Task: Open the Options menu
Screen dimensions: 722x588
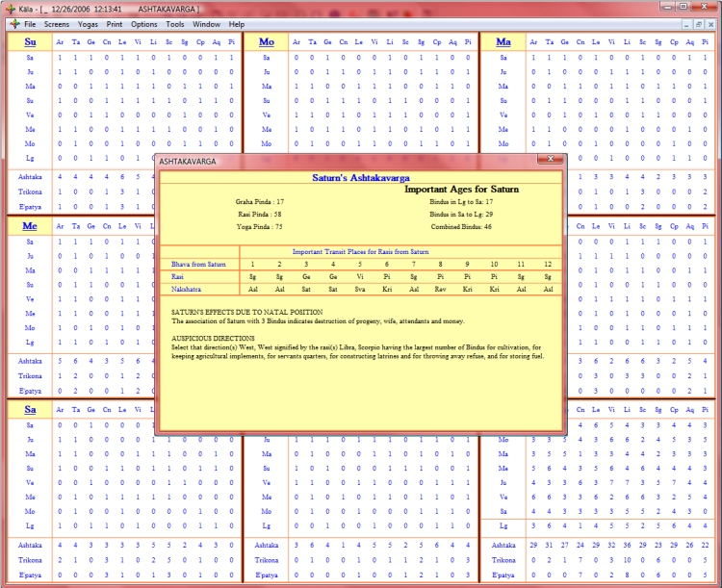Action: point(144,24)
